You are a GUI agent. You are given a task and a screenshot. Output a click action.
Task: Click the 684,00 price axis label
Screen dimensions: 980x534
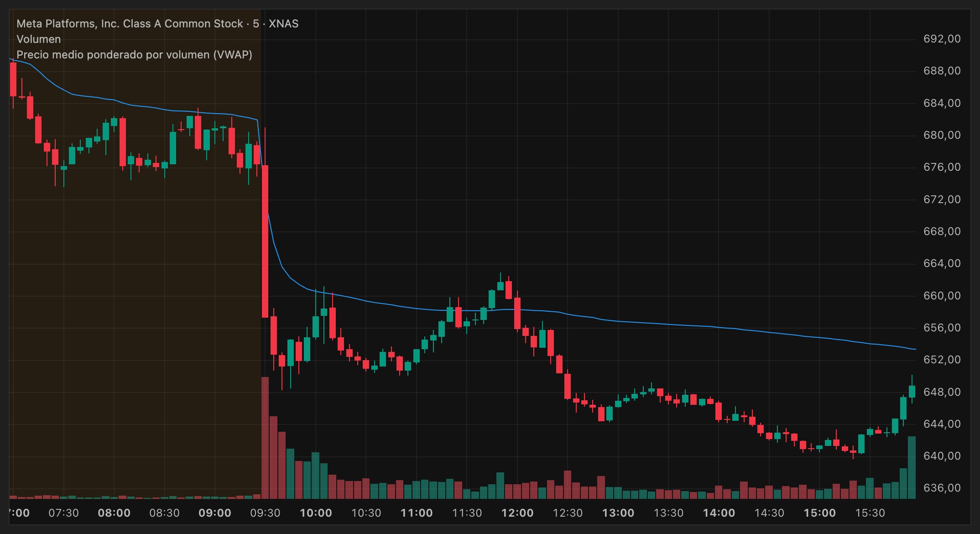(x=942, y=103)
